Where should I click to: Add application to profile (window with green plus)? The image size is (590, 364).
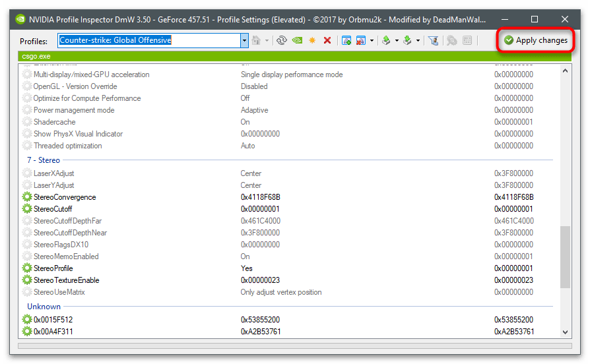(346, 40)
